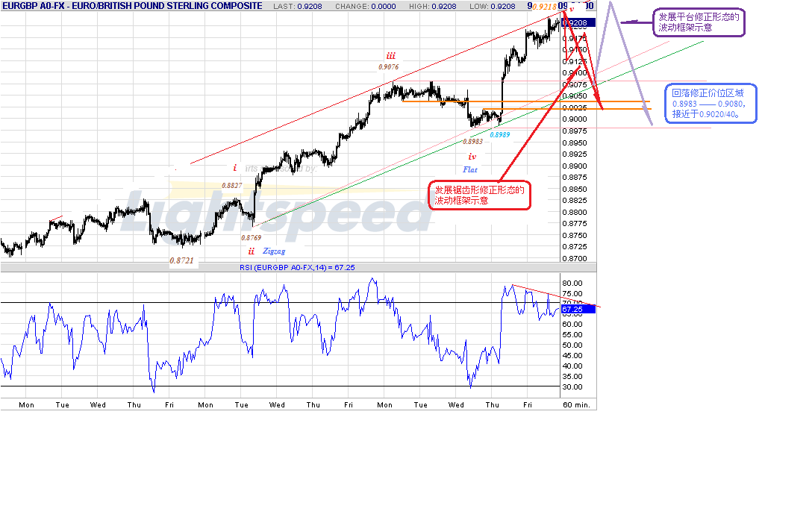Select the 0.9000 price axis label
Viewport: 812px width, 529px height.
point(575,119)
